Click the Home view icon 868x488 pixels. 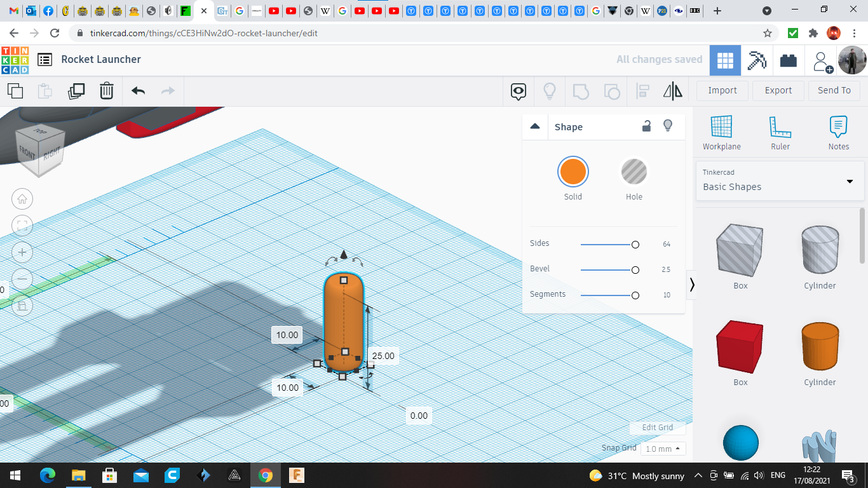(22, 199)
